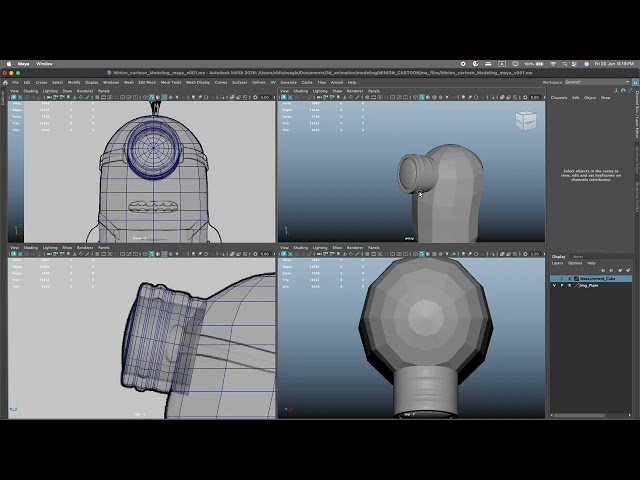Viewport: 640px width, 480px height.
Task: Open Show menu in Channel Box
Action: (x=605, y=98)
